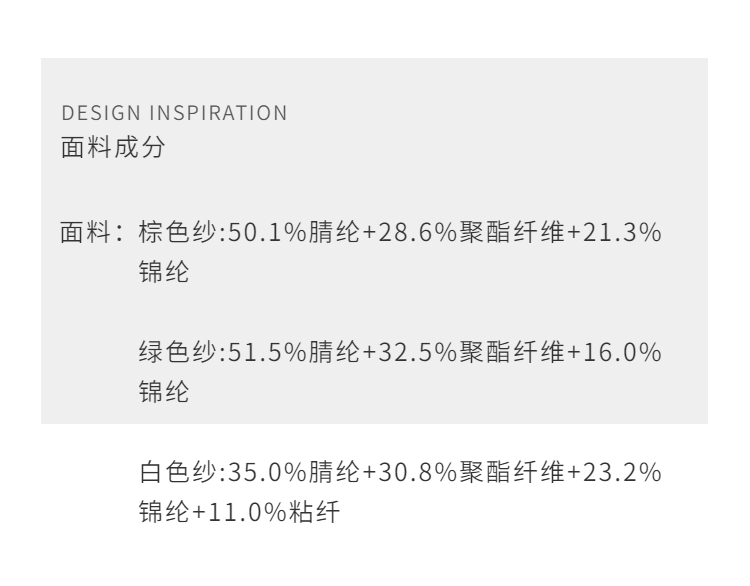Click the DESIGN INSPIRATION heading
This screenshot has width=750, height=586.
click(x=173, y=114)
